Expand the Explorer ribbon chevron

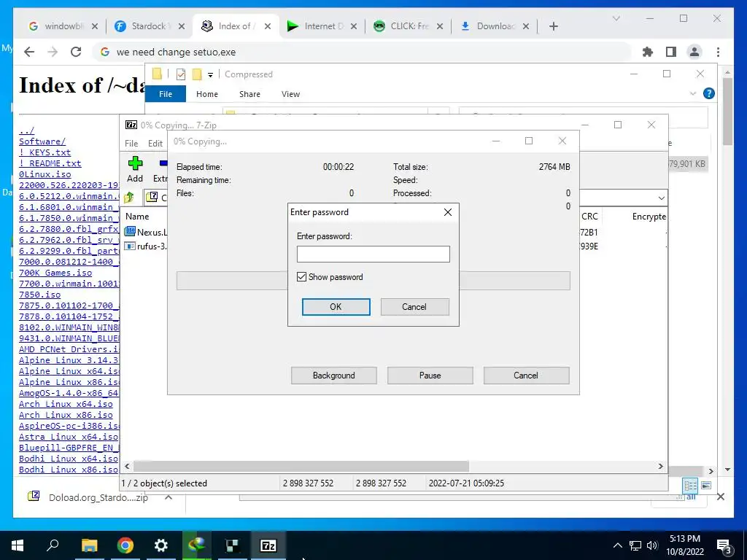(x=693, y=94)
